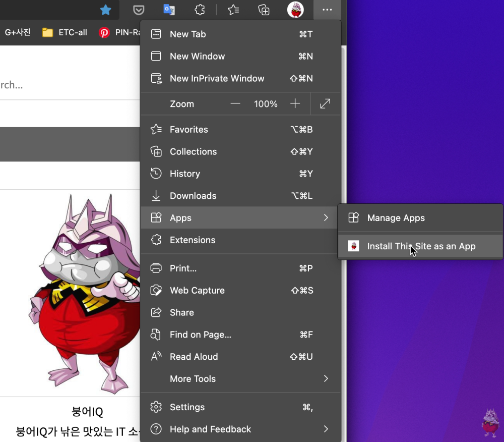This screenshot has width=504, height=442.
Task: Click the 붕어IQ title text
Action: (x=87, y=411)
